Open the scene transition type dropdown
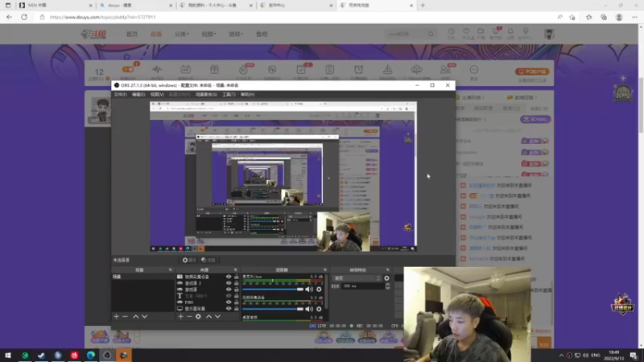The width and height of the screenshot is (644, 362). coord(357,278)
